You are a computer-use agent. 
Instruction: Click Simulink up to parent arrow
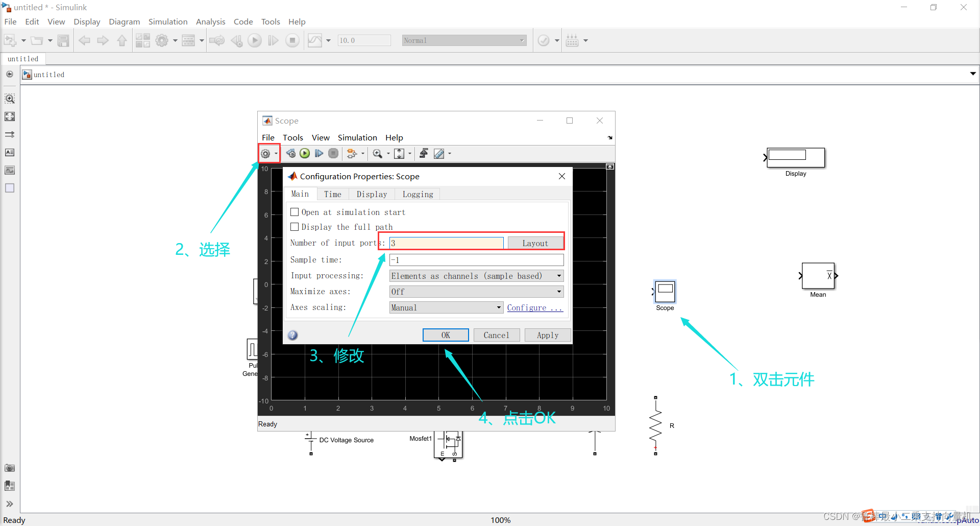(x=122, y=40)
